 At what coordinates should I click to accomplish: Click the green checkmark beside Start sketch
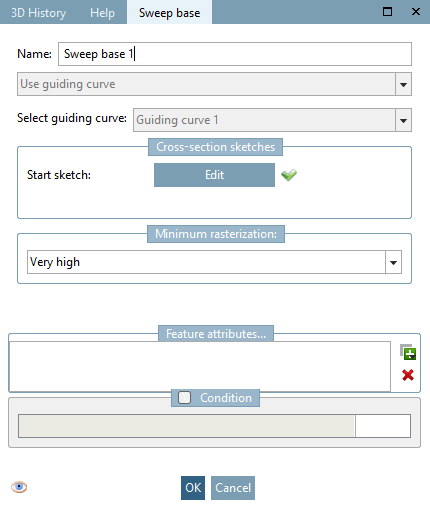tap(289, 175)
